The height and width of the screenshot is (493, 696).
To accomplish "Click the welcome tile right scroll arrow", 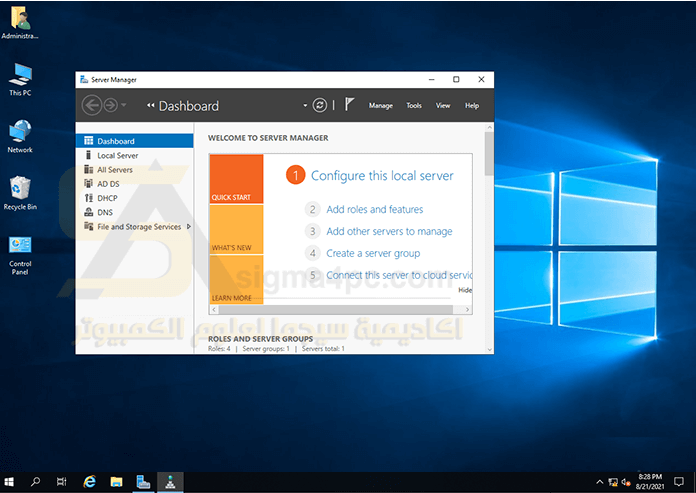I will click(x=467, y=309).
